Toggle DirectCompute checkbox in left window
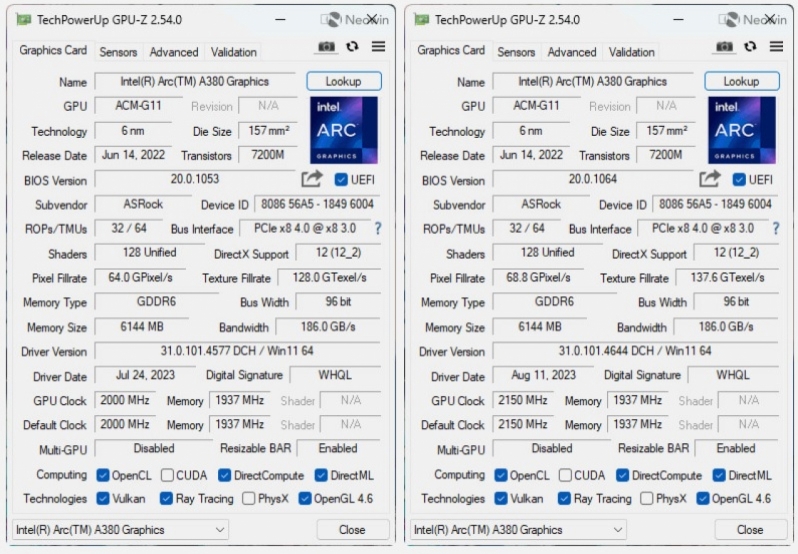Image resolution: width=798 pixels, height=554 pixels. click(x=224, y=475)
